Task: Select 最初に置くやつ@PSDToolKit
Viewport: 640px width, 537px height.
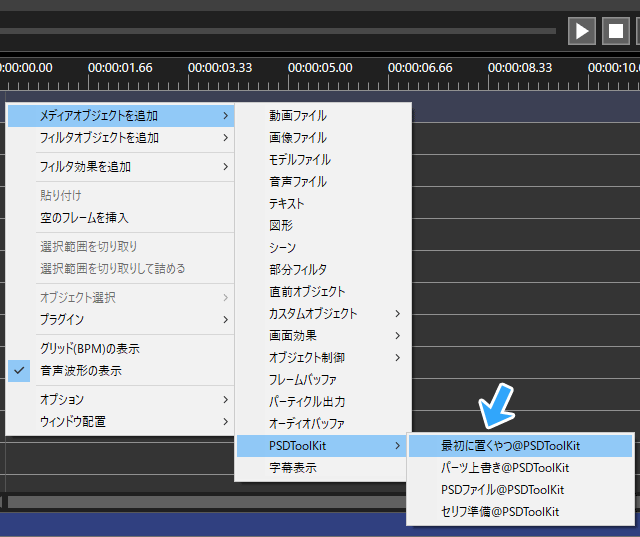Action: pyautogui.click(x=510, y=446)
